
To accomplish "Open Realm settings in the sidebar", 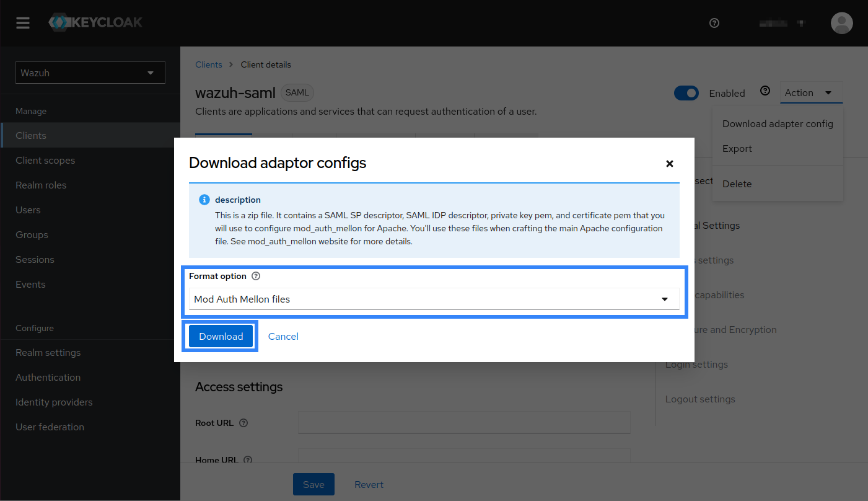I will (x=90, y=352).
